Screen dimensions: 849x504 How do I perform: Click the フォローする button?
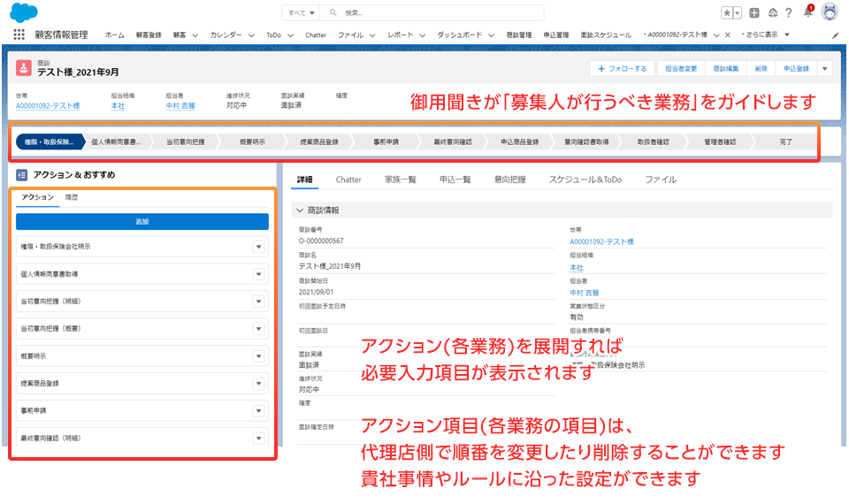pyautogui.click(x=622, y=68)
